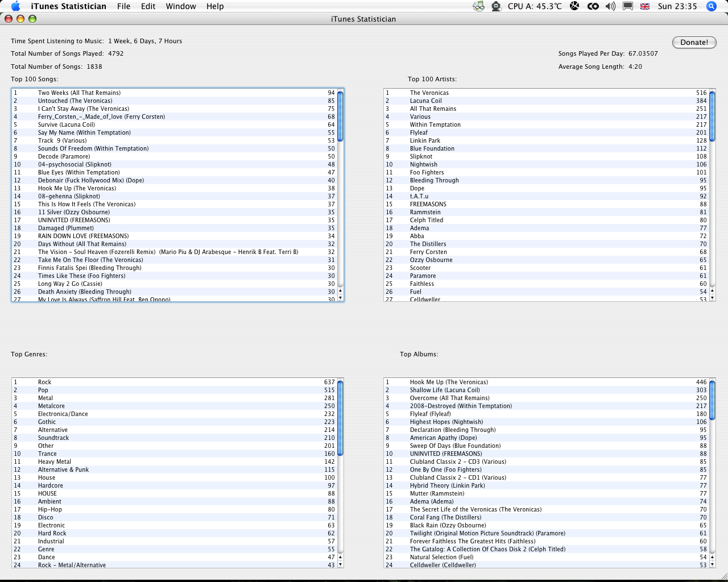Screen dimensions: 728x582
Task: Click the Top 100 Songs scroll down arrow
Action: (x=340, y=298)
